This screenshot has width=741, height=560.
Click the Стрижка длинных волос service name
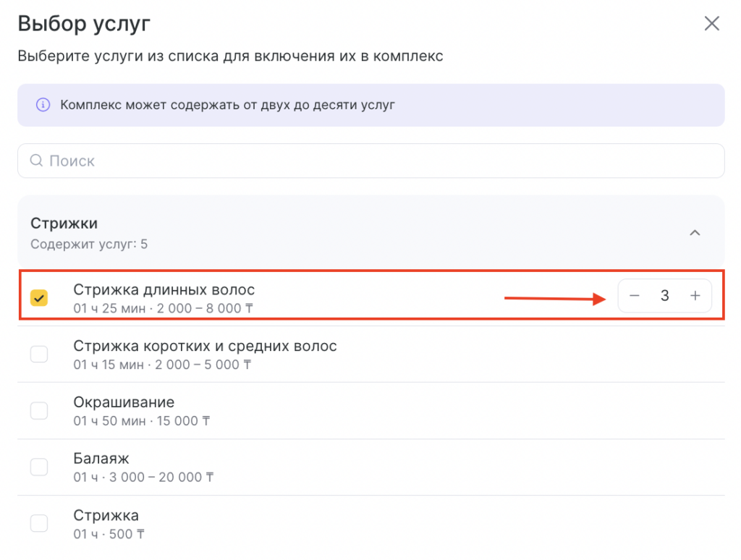tap(164, 289)
